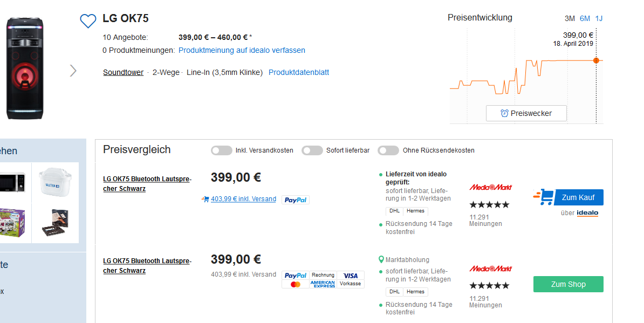
Task: Toggle the Sofort lieferbar filter
Action: 312,150
